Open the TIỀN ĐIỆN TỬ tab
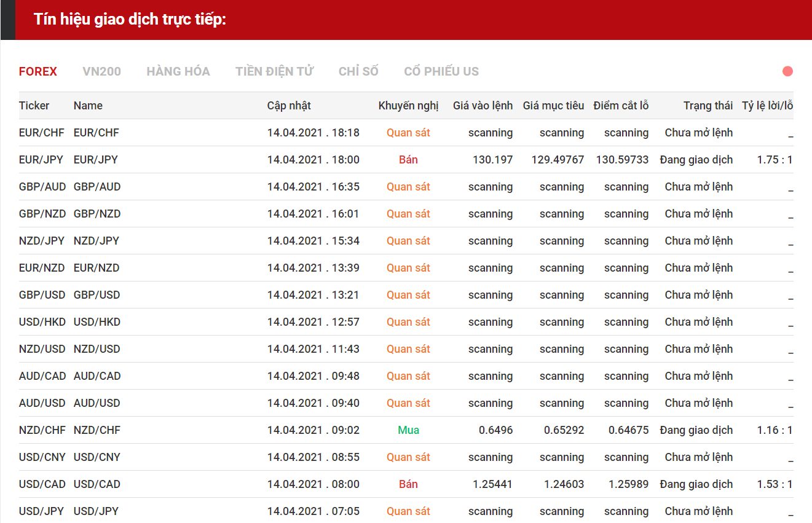Image resolution: width=812 pixels, height=523 pixels. click(x=274, y=71)
